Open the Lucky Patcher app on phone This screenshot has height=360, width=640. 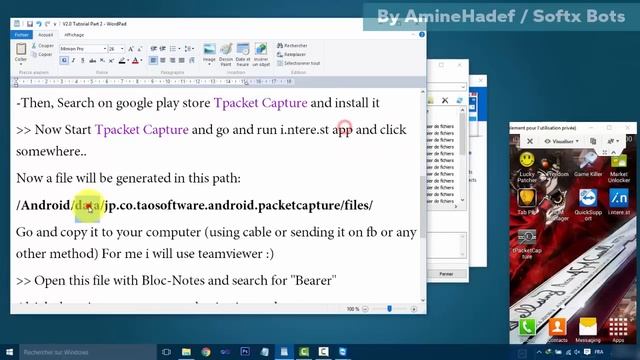527,167
